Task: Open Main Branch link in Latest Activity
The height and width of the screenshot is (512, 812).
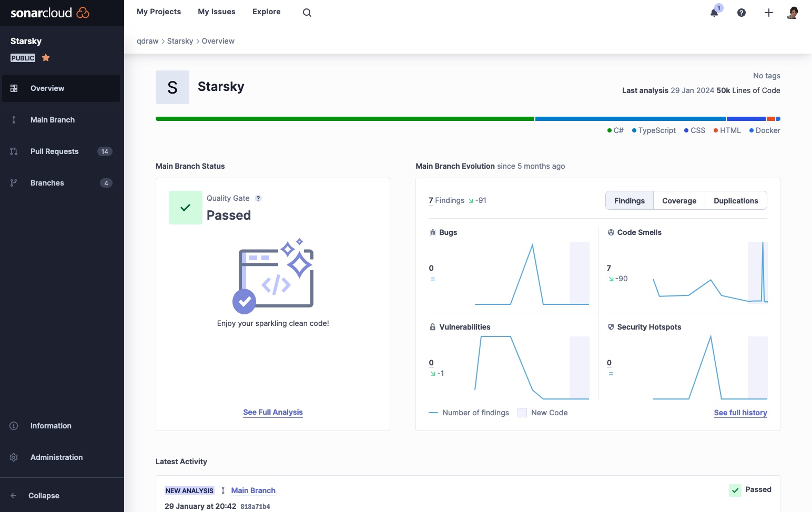Action: tap(253, 490)
